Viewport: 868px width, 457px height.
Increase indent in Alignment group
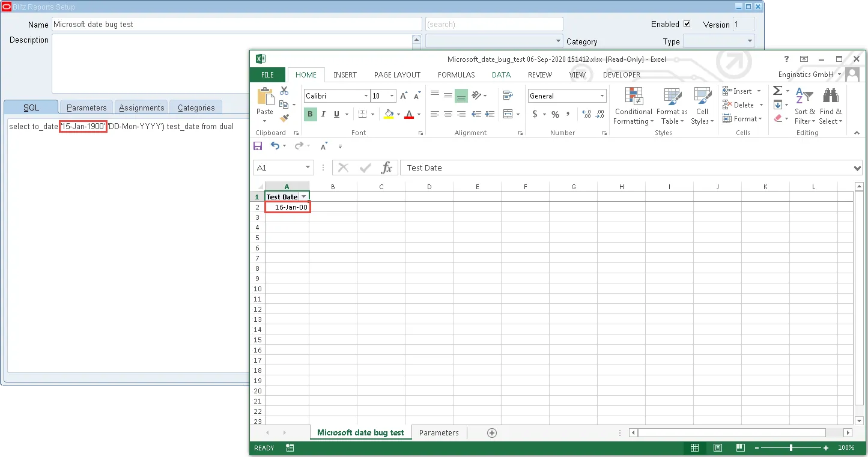pos(490,114)
